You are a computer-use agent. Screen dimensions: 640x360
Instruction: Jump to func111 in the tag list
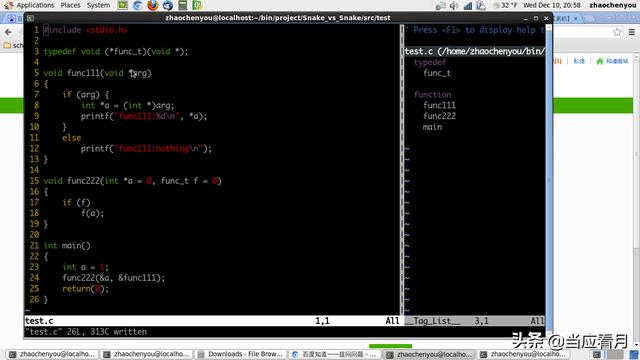(x=439, y=105)
